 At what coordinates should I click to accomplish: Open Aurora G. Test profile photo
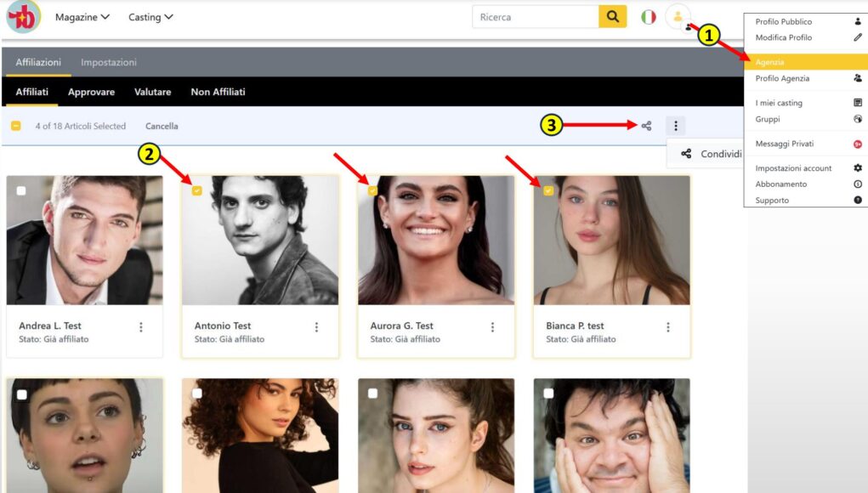(436, 241)
